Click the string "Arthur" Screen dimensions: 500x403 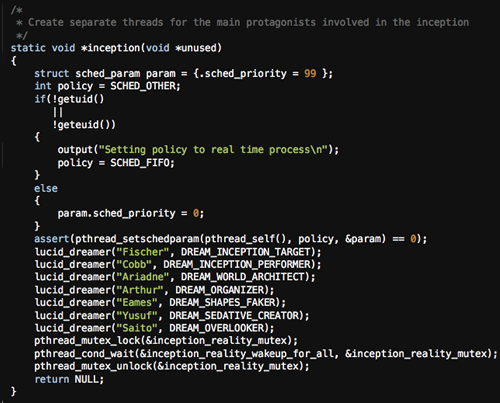[x=140, y=290]
